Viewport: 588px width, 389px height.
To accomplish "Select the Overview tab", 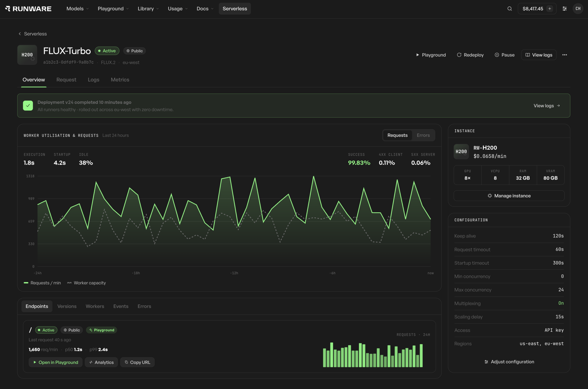I will click(x=34, y=80).
